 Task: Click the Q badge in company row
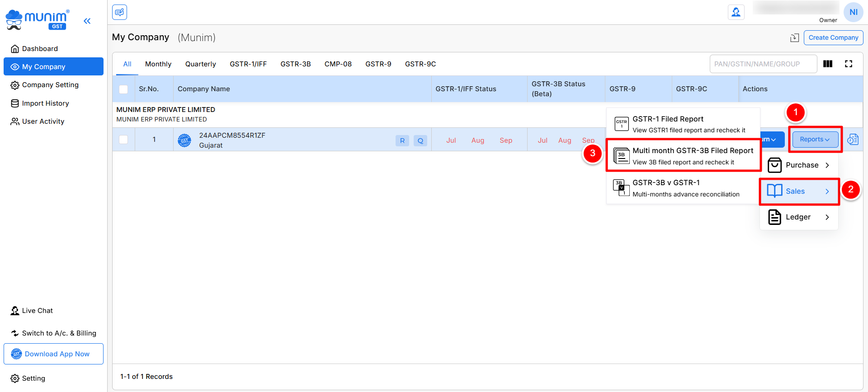pos(420,140)
